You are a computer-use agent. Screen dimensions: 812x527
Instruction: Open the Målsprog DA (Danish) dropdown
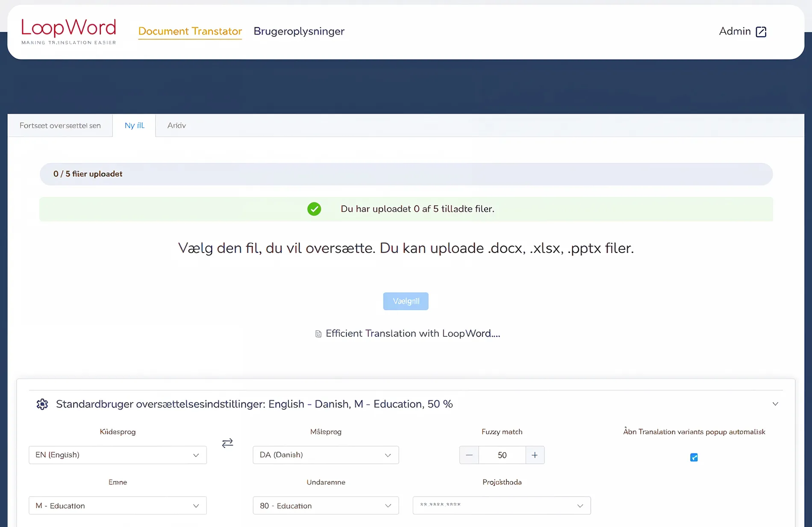[326, 455]
